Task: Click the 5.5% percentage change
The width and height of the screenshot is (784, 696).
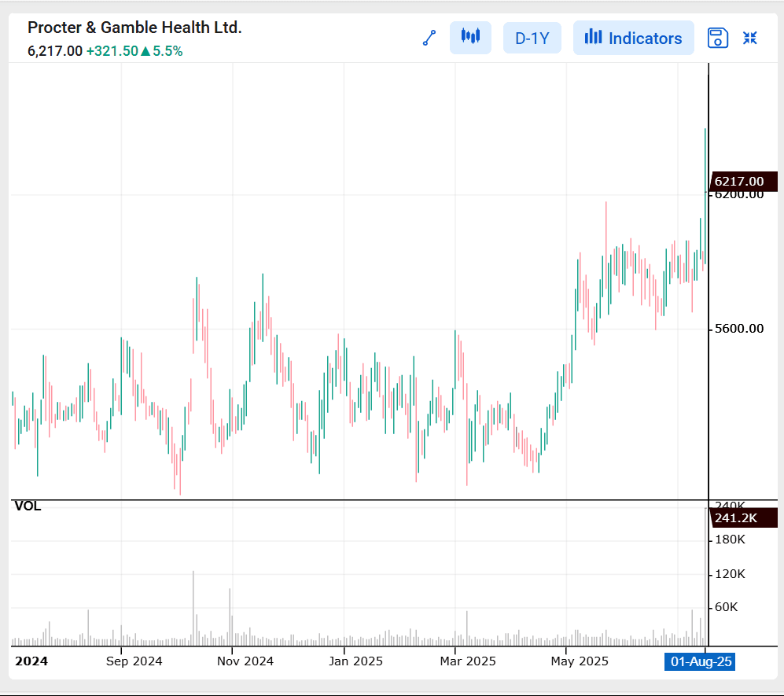Action: tap(167, 51)
